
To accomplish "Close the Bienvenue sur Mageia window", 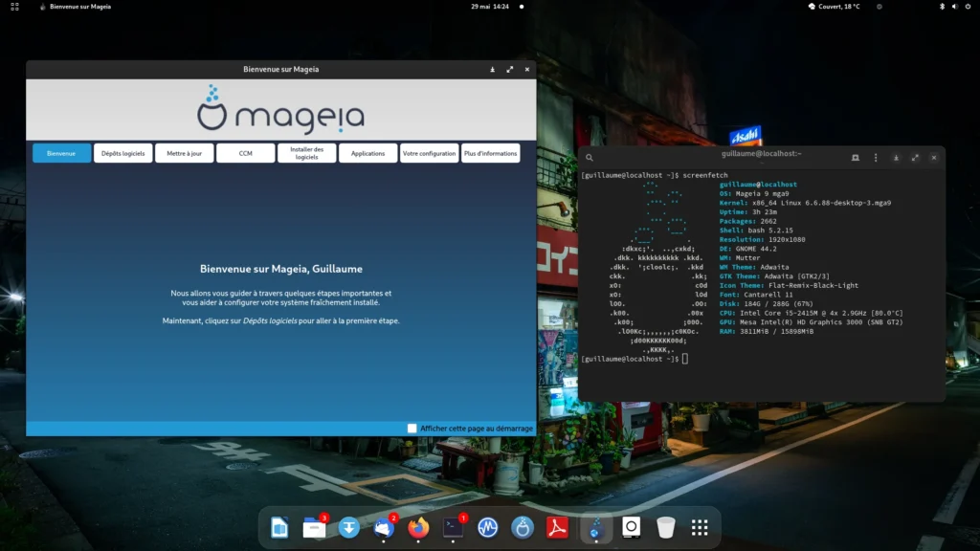I will (x=527, y=69).
